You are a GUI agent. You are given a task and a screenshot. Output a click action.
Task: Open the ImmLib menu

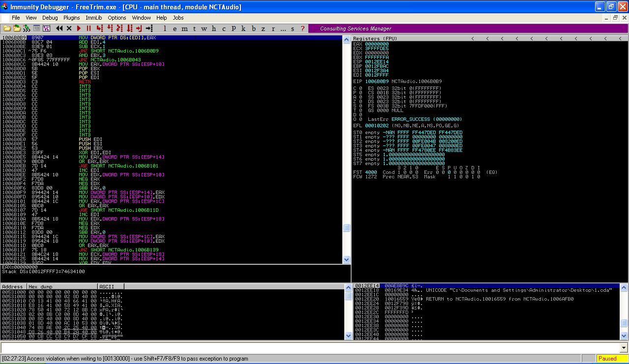pyautogui.click(x=94, y=18)
